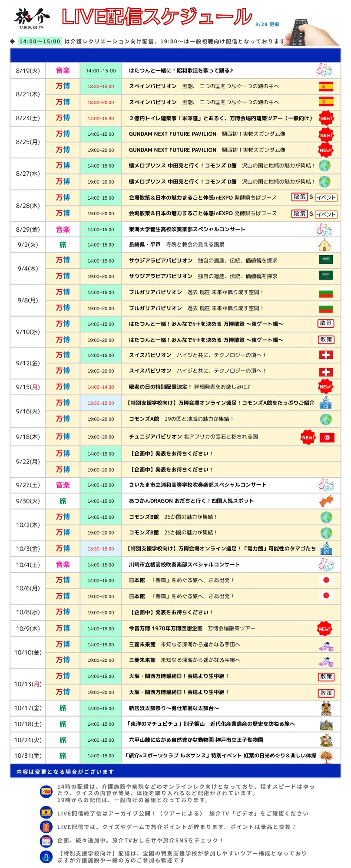Image resolution: width=351 pixels, height=868 pixels.
Task: Click the NEW! badge on 8/23 row
Action: pos(326,118)
